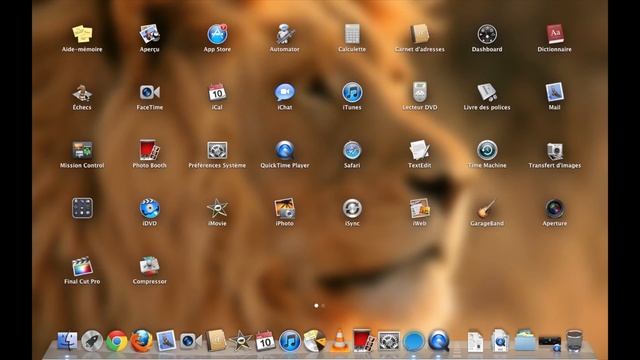Open Time Machine

tap(487, 150)
